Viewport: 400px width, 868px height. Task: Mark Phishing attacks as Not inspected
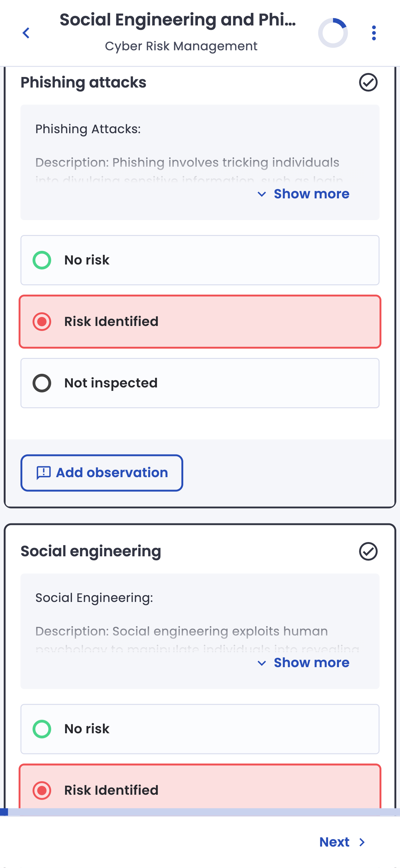click(200, 383)
